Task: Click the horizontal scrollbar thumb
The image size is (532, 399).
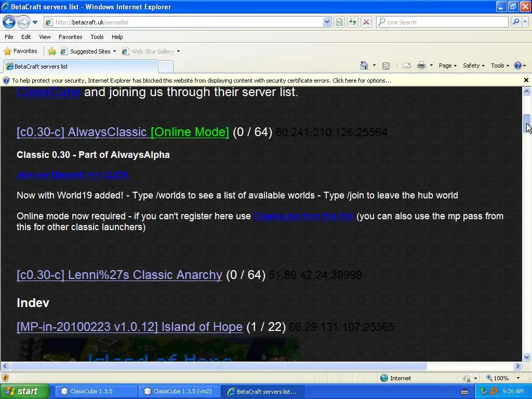Action: tap(218, 366)
